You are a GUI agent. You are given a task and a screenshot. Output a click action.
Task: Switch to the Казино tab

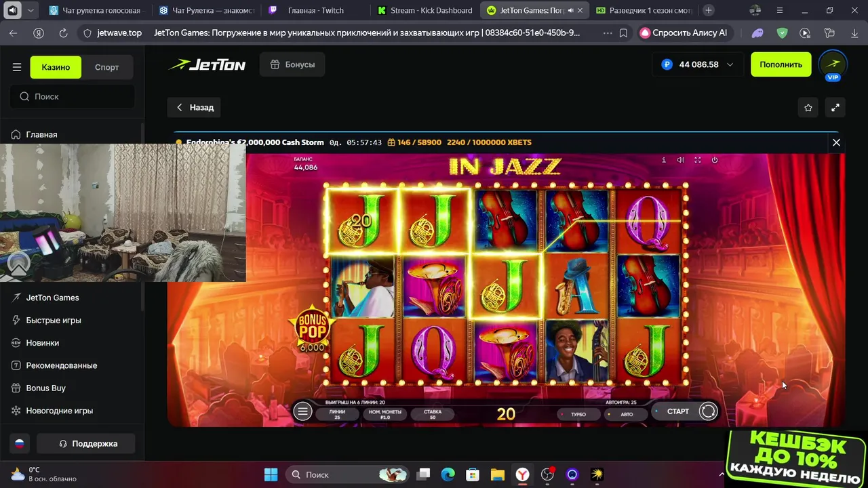pos(56,67)
